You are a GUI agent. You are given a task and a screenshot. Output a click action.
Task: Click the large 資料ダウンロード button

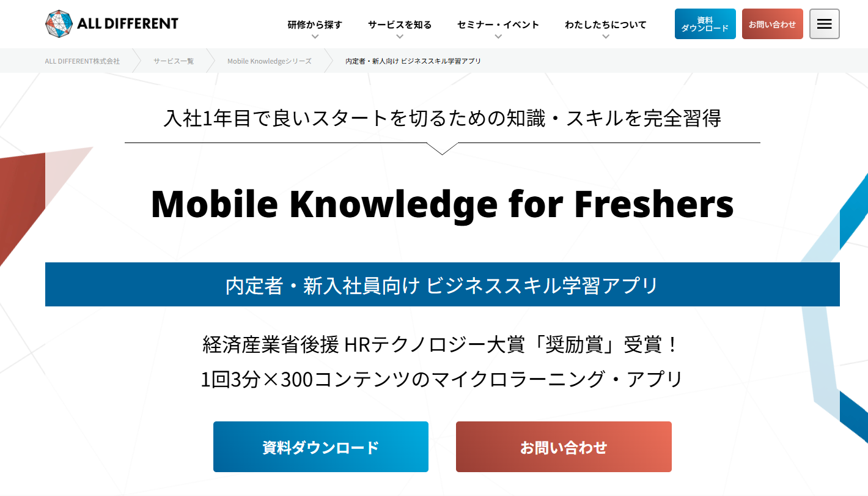tap(321, 446)
